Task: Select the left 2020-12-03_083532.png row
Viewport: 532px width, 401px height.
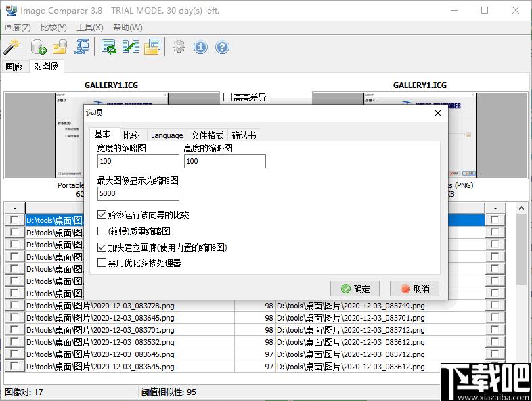Action: (x=129, y=342)
